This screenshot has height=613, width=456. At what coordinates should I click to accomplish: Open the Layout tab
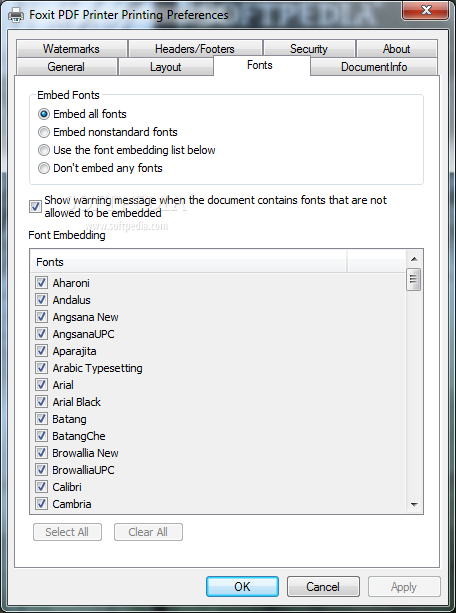coord(165,67)
